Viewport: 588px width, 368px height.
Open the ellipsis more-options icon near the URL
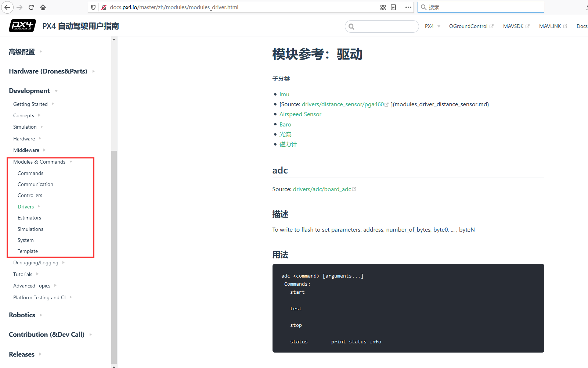(408, 7)
